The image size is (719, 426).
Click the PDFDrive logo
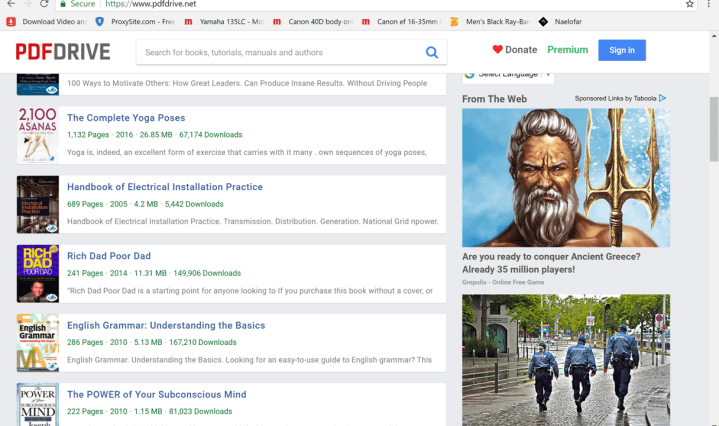[x=62, y=51]
